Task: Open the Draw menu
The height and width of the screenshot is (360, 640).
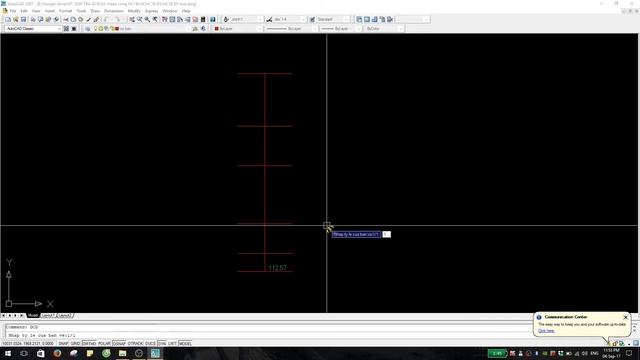Action: [95, 11]
